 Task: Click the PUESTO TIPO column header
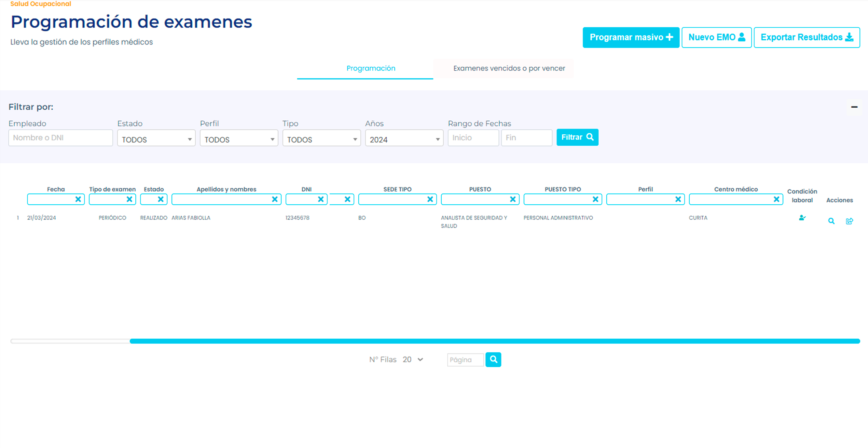(563, 189)
